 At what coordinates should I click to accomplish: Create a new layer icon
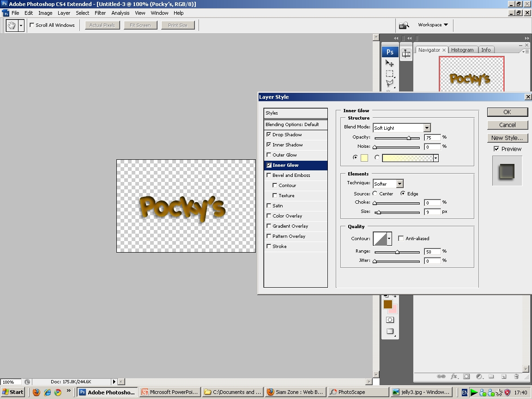click(504, 376)
